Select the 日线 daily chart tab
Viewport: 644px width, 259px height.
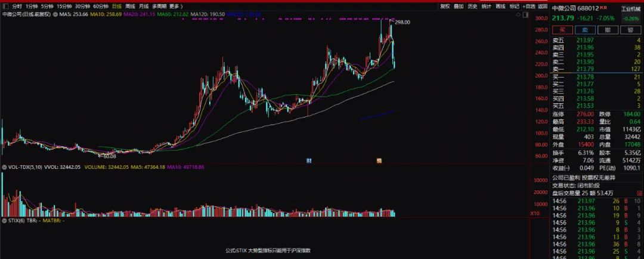tap(117, 6)
